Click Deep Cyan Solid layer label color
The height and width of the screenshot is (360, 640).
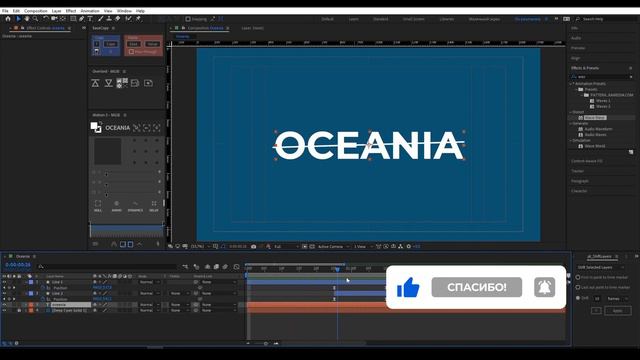(x=31, y=311)
